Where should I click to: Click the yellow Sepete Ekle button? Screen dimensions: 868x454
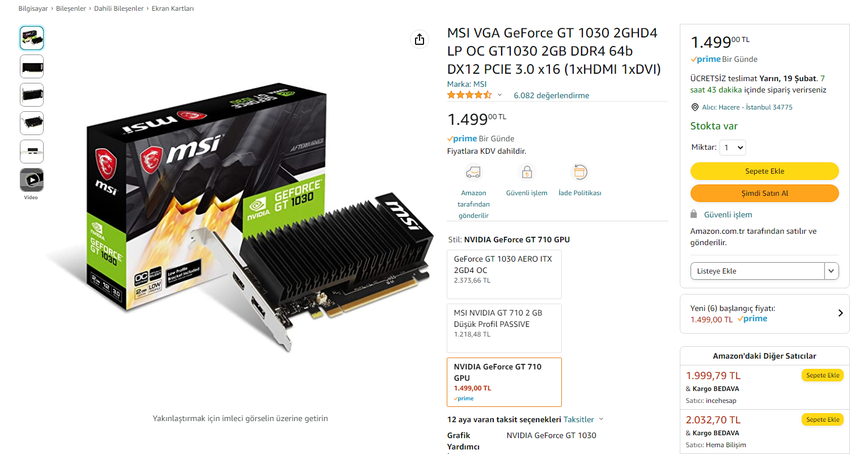coord(764,171)
